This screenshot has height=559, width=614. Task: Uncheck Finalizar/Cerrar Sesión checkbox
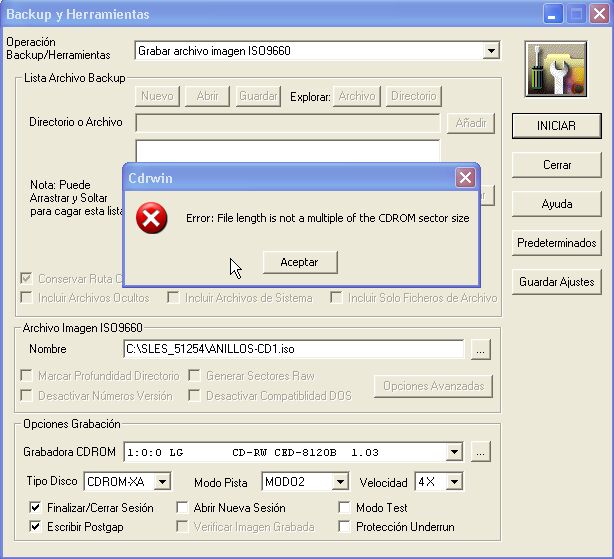(x=35, y=508)
